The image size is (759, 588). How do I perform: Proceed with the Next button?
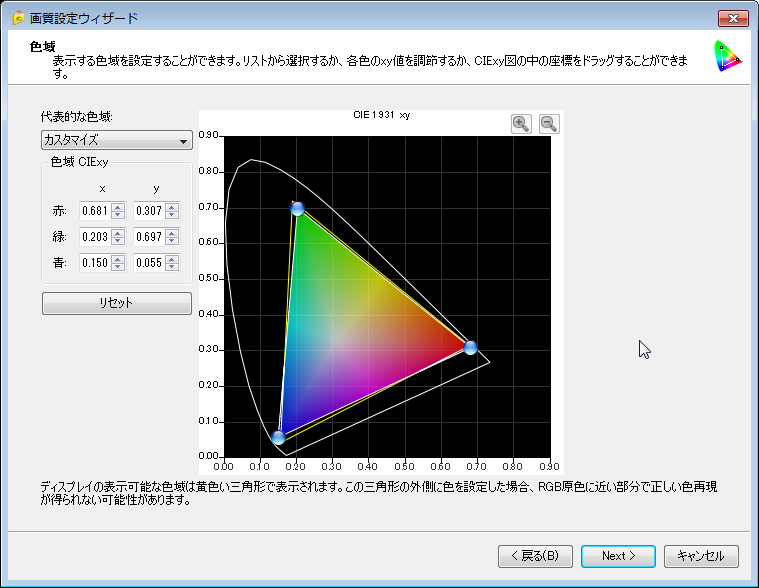(x=619, y=555)
